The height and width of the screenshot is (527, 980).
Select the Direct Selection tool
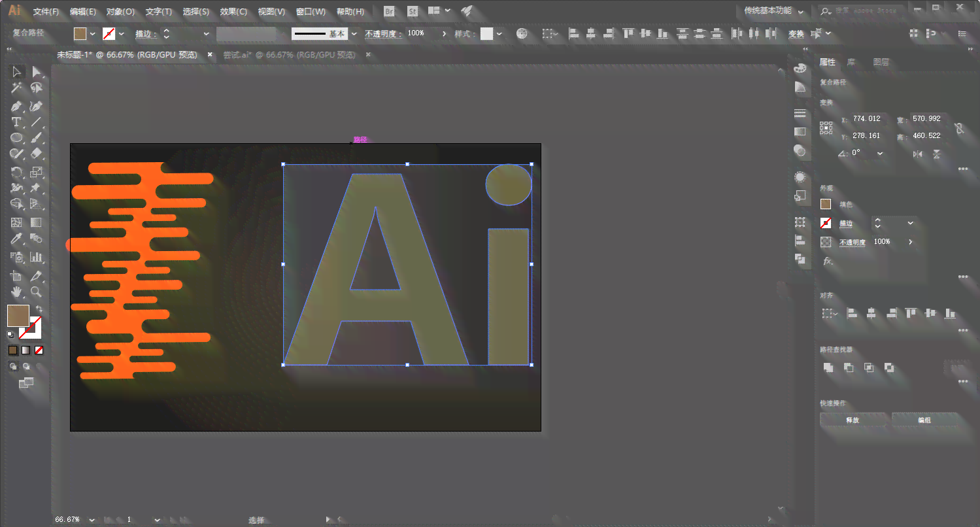point(37,72)
